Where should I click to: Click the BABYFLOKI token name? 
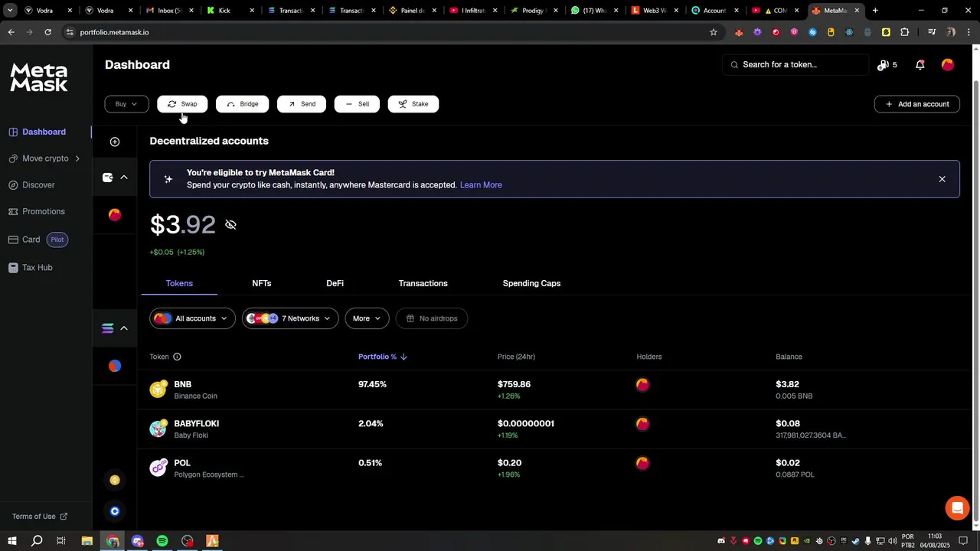tap(197, 424)
